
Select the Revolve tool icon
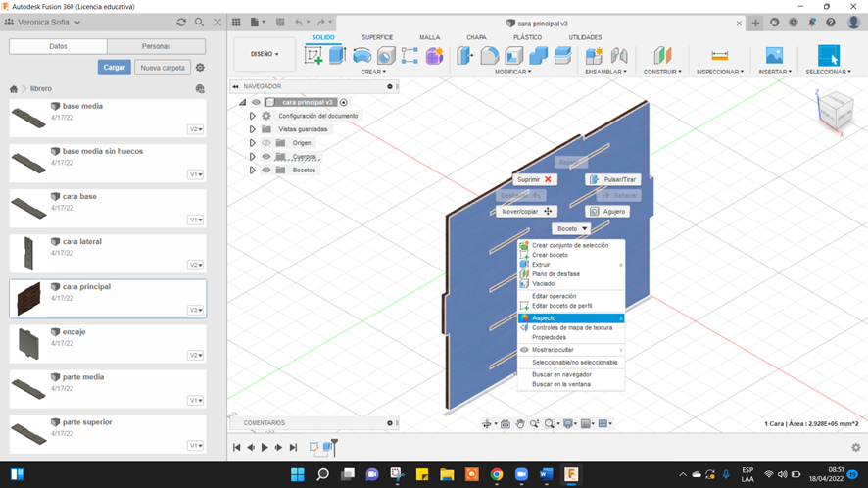pos(362,56)
